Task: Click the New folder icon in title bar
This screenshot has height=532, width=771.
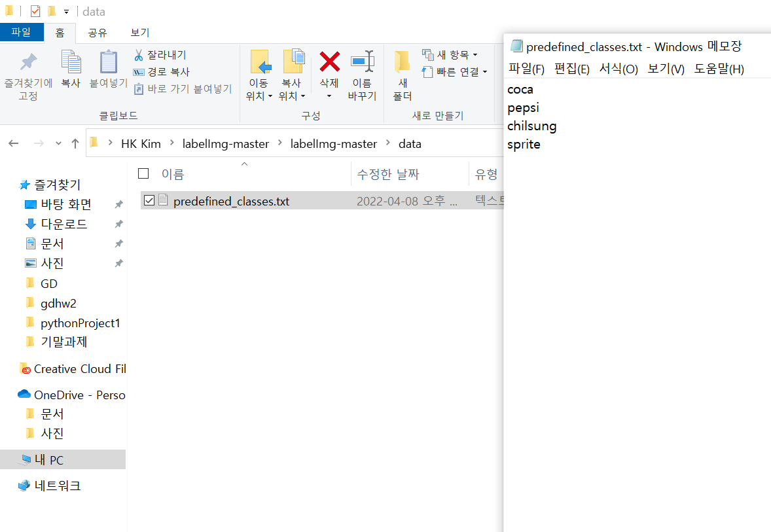Action: (x=52, y=11)
